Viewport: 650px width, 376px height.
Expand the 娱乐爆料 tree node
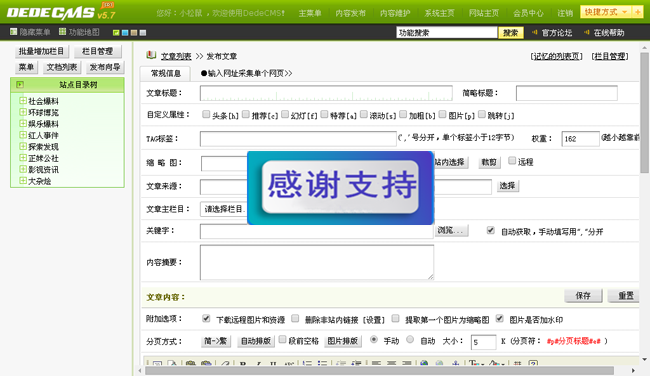23,123
